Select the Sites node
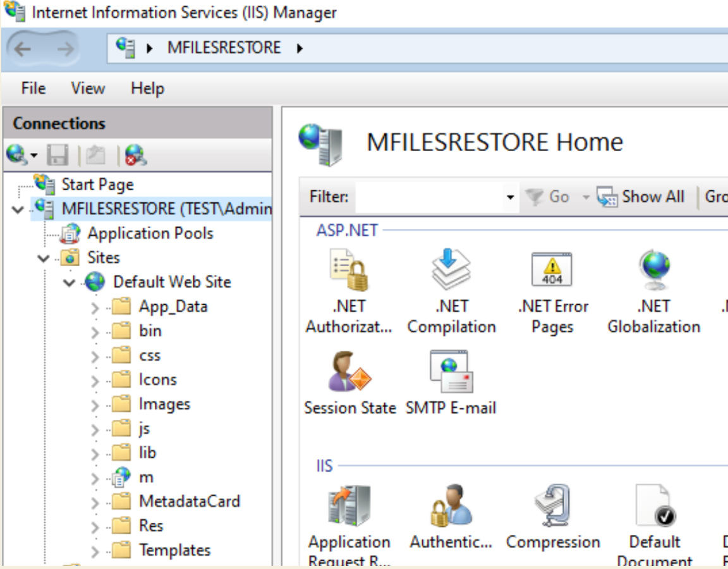Viewport: 728px width, 569px height. pos(104,257)
